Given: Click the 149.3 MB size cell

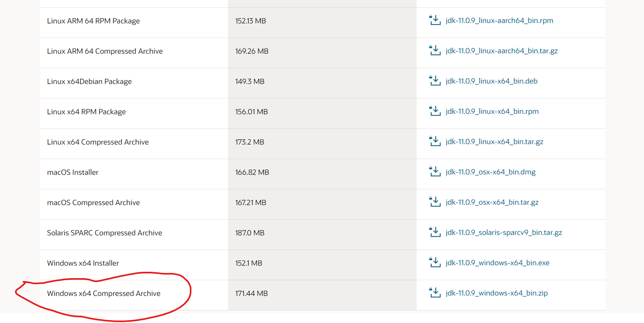Looking at the screenshot, I should coord(322,83).
